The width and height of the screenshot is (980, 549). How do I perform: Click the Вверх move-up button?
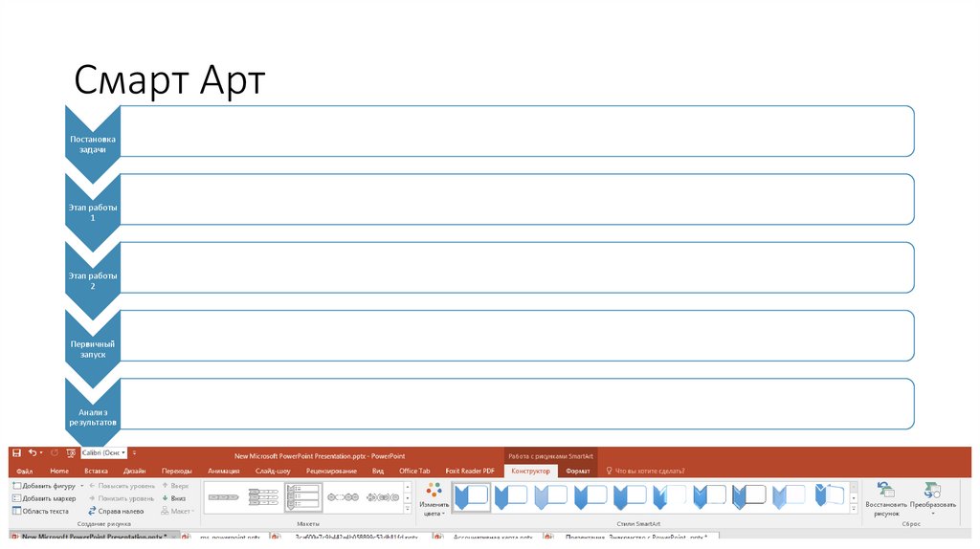175,485
